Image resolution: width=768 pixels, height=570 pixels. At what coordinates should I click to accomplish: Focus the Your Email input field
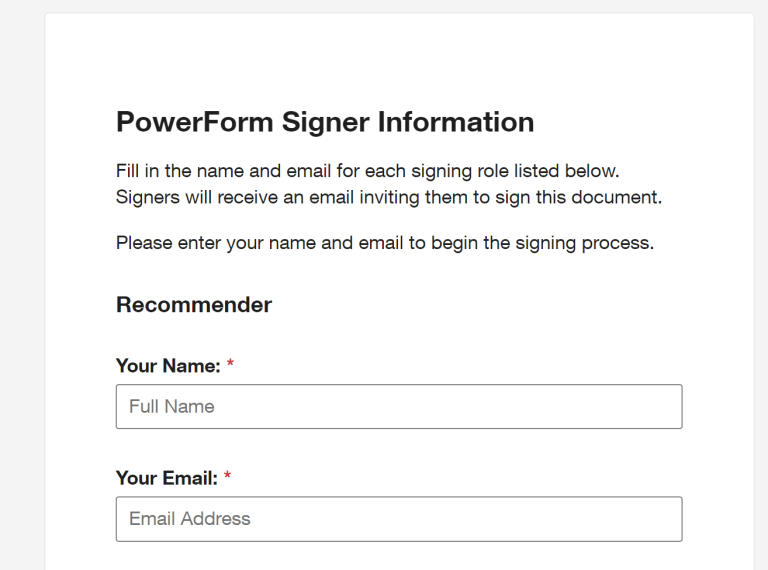398,519
